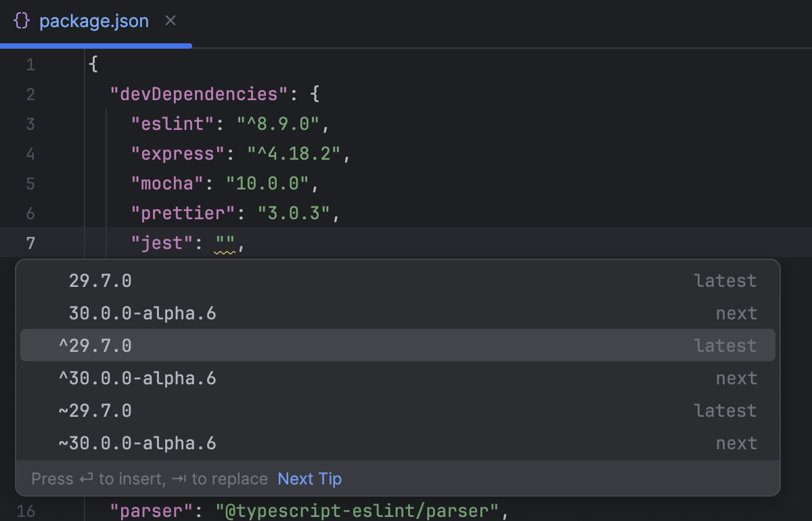Viewport: 812px width, 521px height.
Task: Open the Next Tip link
Action: click(x=309, y=478)
